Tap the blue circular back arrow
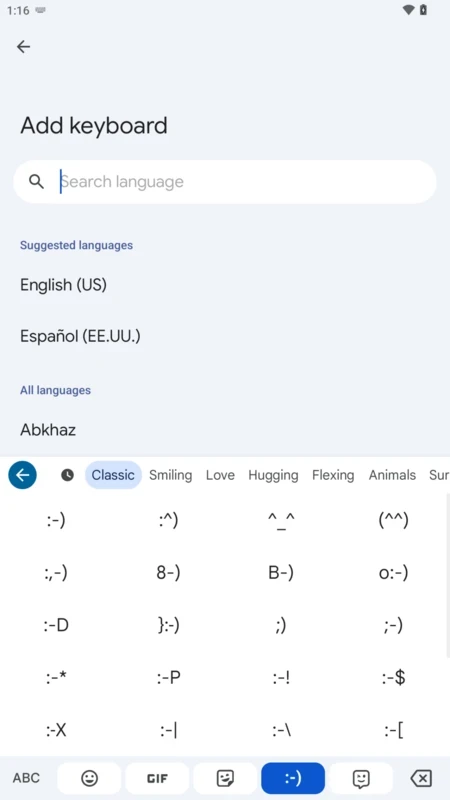The width and height of the screenshot is (450, 800). (x=22, y=475)
